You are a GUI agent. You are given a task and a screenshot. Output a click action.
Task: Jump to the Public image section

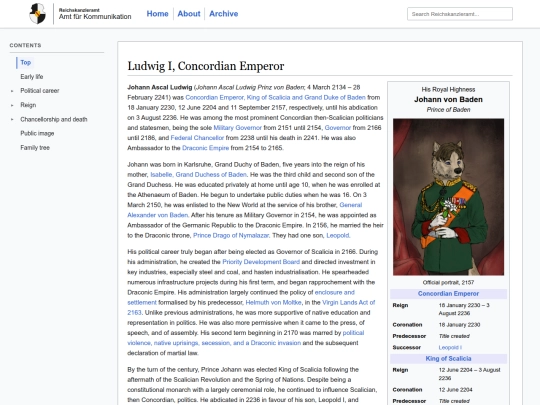pos(37,133)
